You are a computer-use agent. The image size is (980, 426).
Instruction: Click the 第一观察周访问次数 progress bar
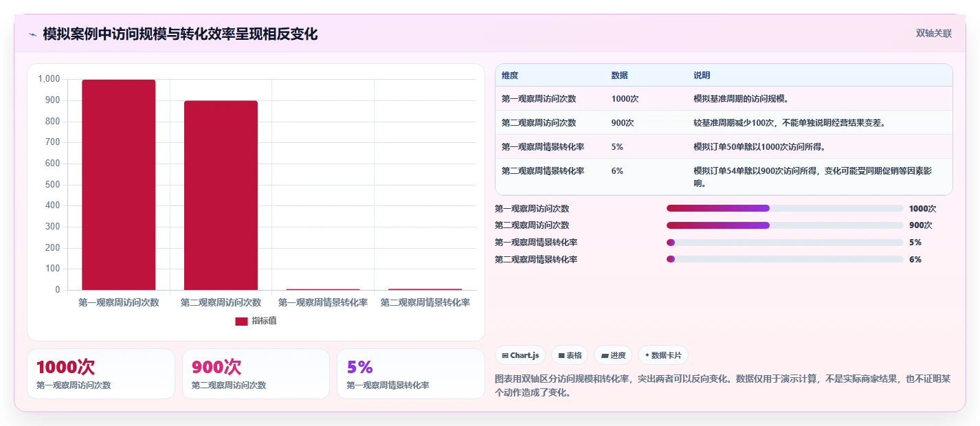tap(785, 208)
